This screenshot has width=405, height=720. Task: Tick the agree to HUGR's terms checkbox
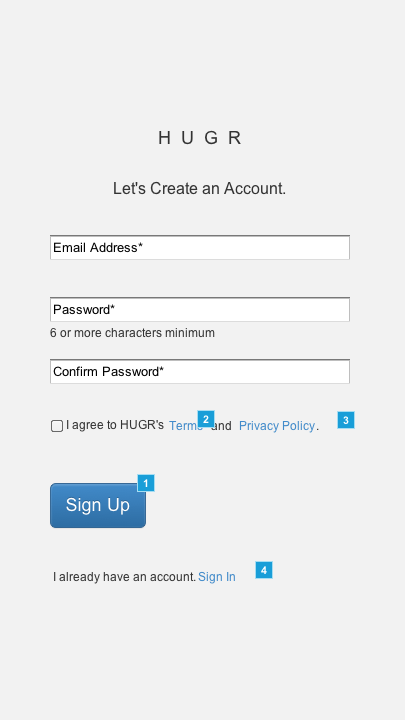pyautogui.click(x=57, y=426)
